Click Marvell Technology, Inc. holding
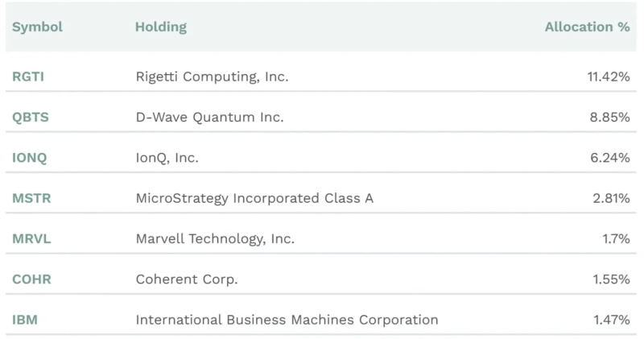This screenshot has height=339, width=644. pos(215,239)
